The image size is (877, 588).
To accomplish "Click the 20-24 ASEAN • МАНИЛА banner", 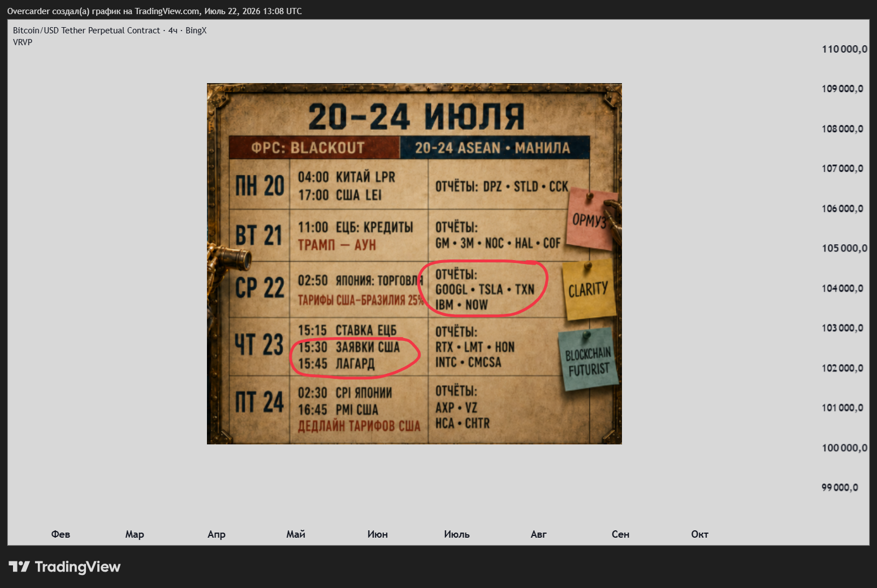I will (495, 148).
